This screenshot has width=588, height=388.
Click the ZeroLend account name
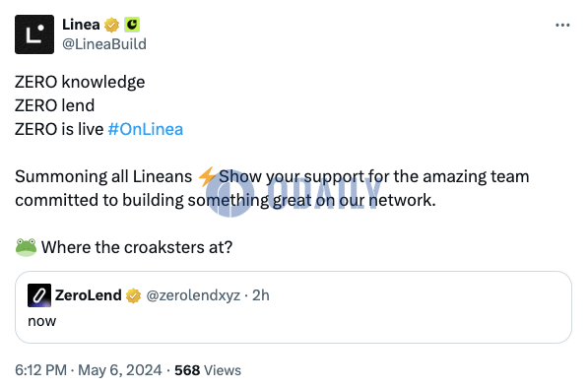click(x=88, y=295)
